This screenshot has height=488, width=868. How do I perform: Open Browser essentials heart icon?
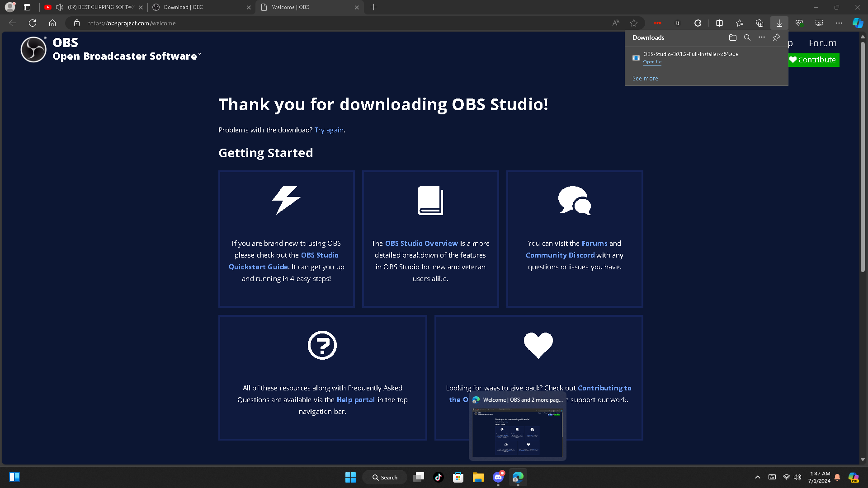[x=799, y=23]
